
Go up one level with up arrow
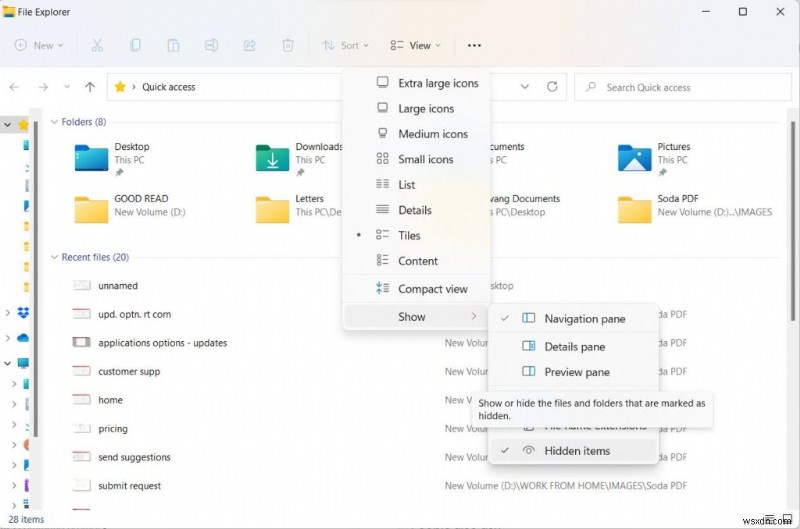coord(90,87)
